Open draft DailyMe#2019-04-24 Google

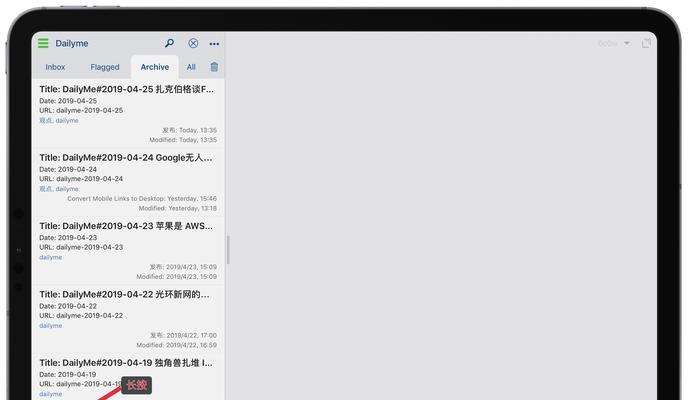click(x=128, y=182)
